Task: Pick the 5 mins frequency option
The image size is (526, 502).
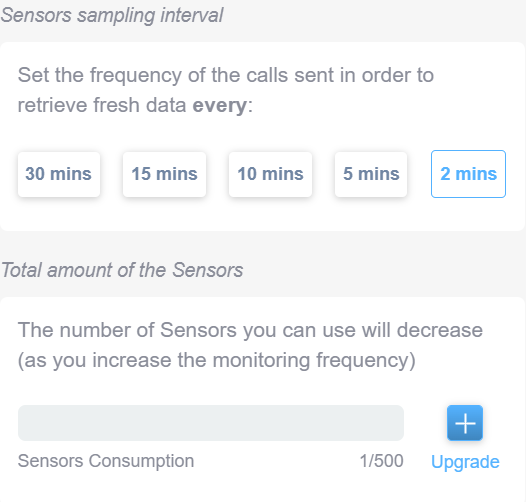Action: (371, 174)
